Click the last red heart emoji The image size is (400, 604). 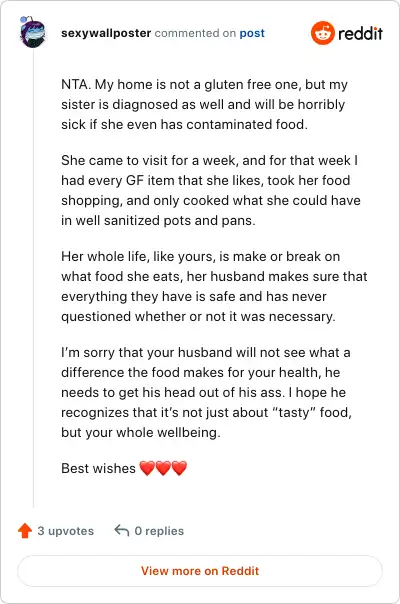(x=179, y=468)
